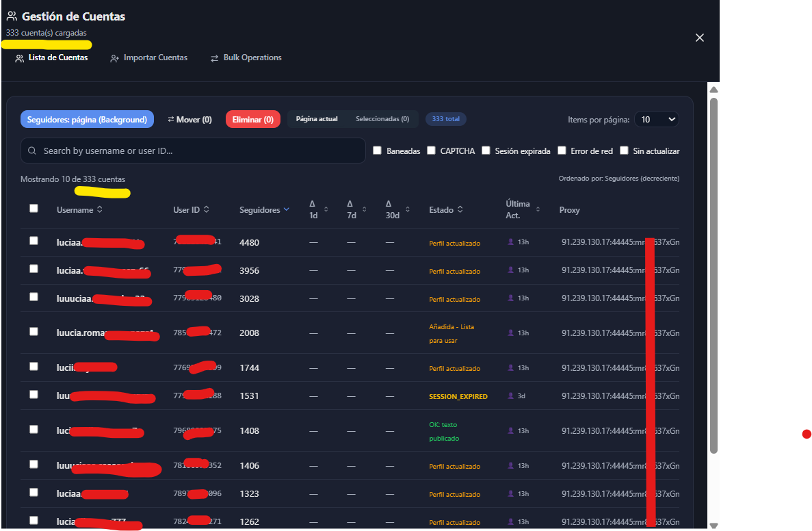
Task: Click the purple user icon in the SESSION_EXPIRED row
Action: coord(510,396)
